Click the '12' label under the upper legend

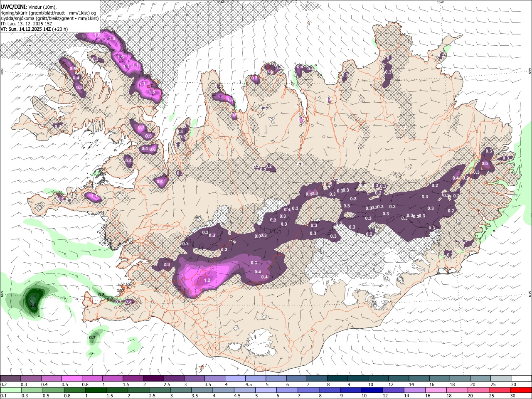click(391, 384)
